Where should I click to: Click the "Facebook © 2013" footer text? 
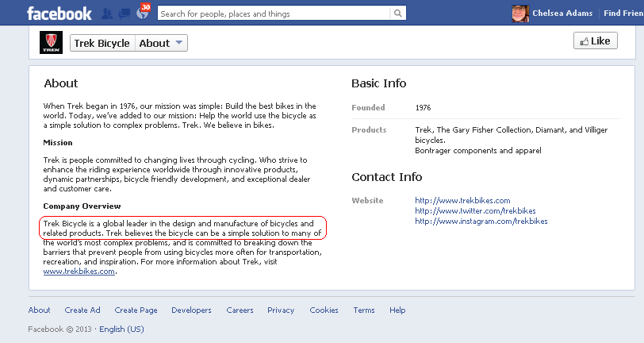(59, 329)
